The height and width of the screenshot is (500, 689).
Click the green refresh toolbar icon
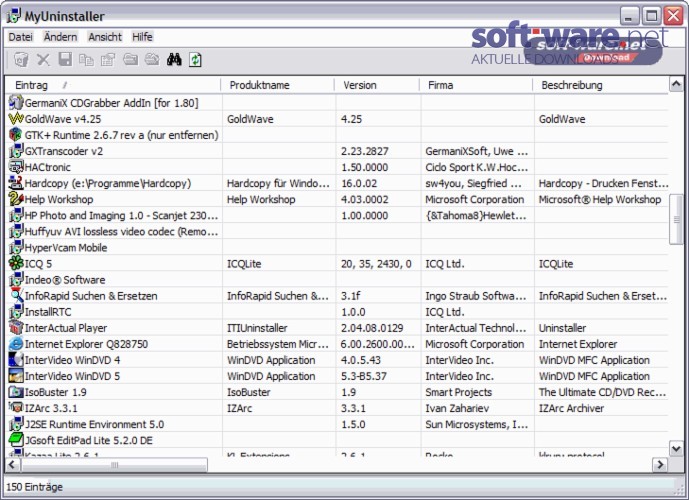tap(195, 59)
